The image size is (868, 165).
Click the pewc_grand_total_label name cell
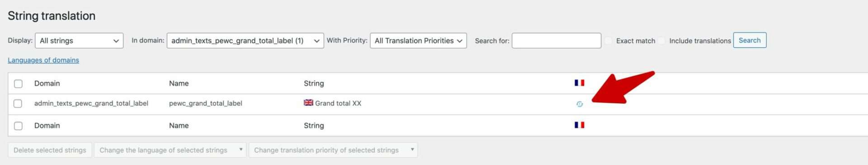pyautogui.click(x=206, y=103)
